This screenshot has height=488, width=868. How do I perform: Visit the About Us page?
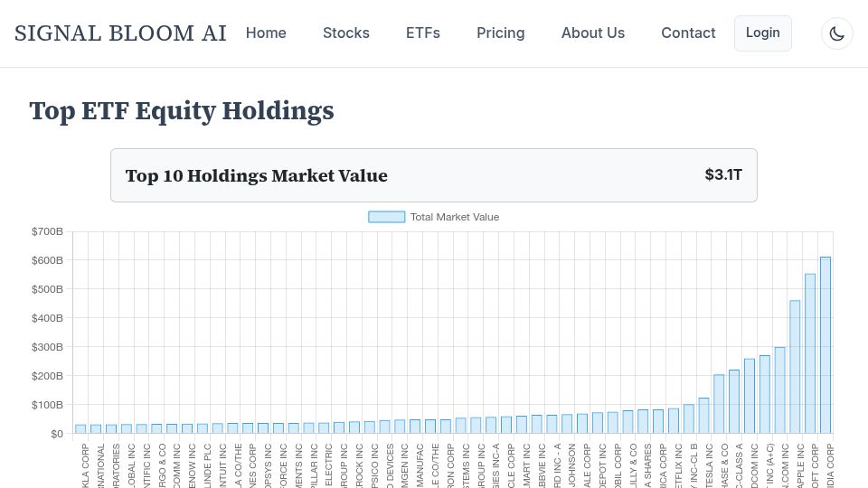[x=593, y=33]
